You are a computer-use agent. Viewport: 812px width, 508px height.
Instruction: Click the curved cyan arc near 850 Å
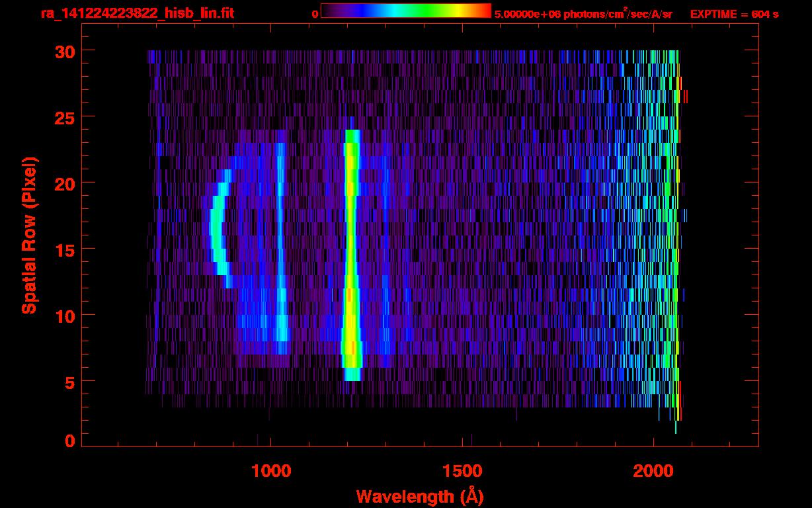click(x=220, y=229)
